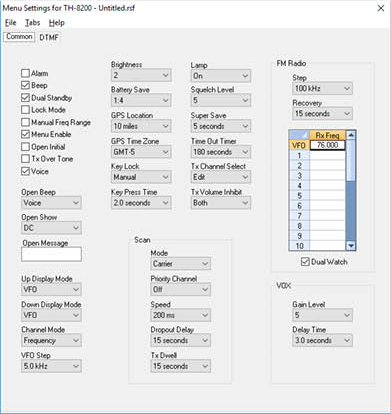
Task: Open the Scan Speed dropdown
Action: [x=180, y=315]
